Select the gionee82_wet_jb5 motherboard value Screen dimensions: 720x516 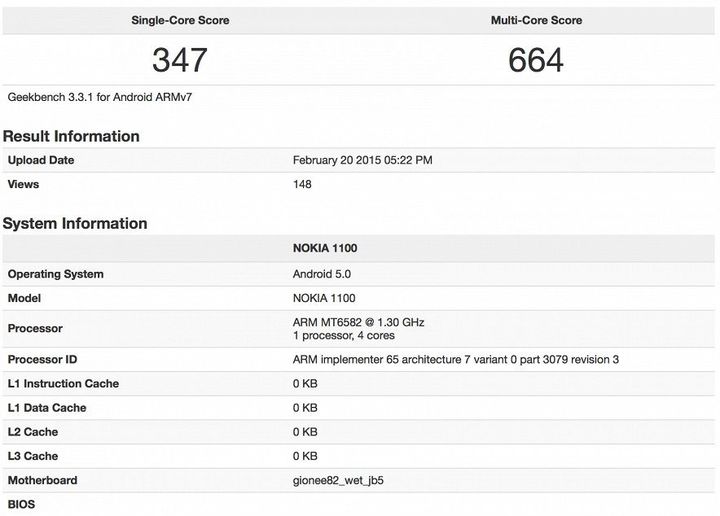[338, 481]
